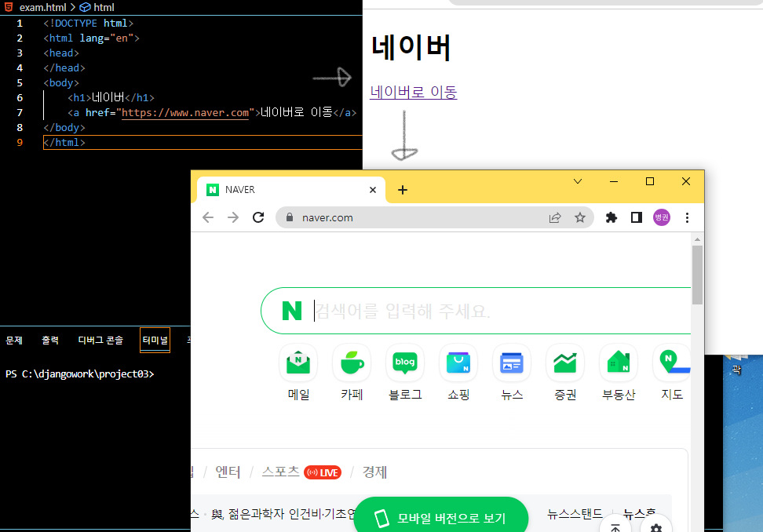Viewport: 763px width, 532px height.
Task: Open the purple Chrome profile avatar
Action: [x=662, y=217]
